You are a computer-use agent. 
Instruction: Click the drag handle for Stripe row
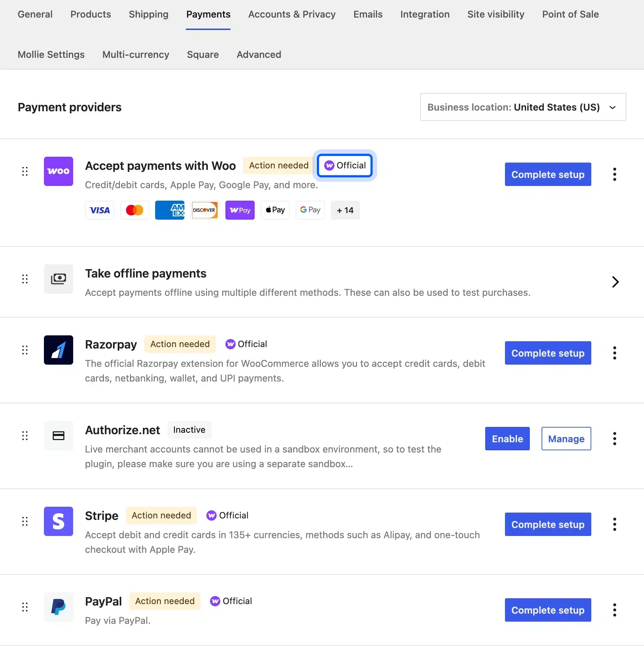pyautogui.click(x=25, y=521)
